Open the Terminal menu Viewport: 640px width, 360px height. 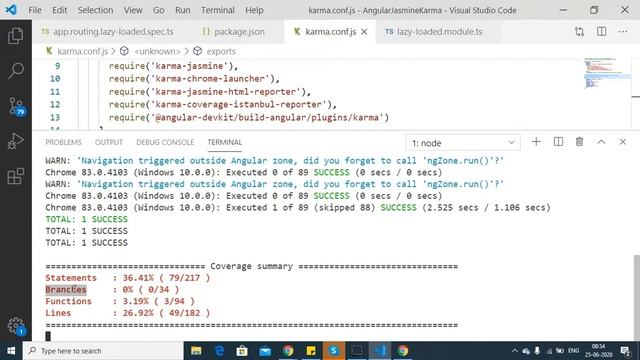click(218, 10)
